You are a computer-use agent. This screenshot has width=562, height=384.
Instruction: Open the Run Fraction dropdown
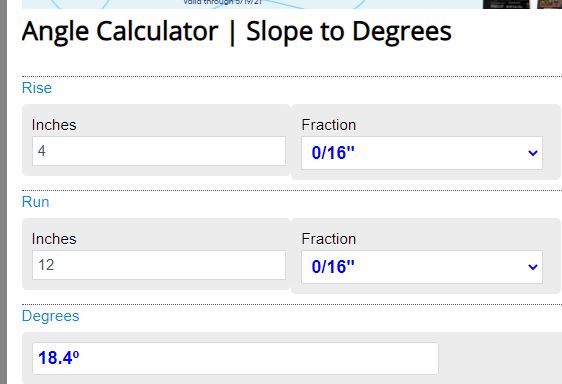pyautogui.click(x=422, y=267)
